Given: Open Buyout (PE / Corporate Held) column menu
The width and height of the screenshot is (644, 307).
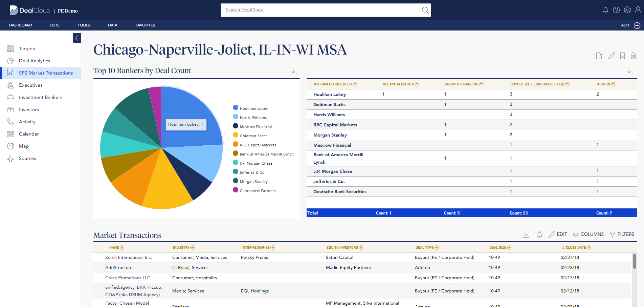Looking at the screenshot, I should click(x=567, y=84).
